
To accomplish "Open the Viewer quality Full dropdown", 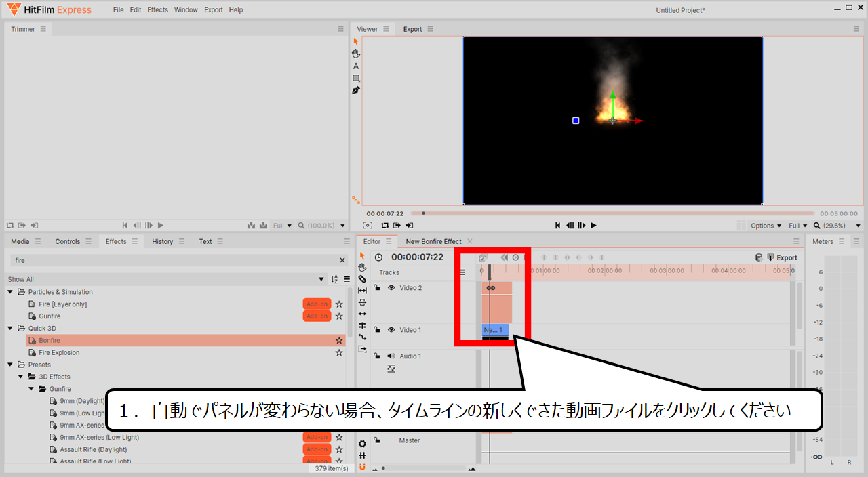I will tap(797, 226).
